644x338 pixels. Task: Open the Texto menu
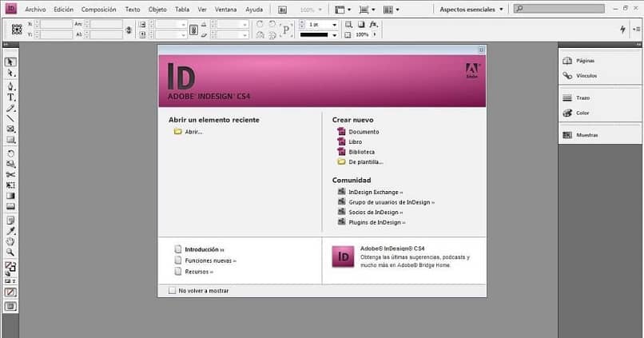[x=133, y=10]
